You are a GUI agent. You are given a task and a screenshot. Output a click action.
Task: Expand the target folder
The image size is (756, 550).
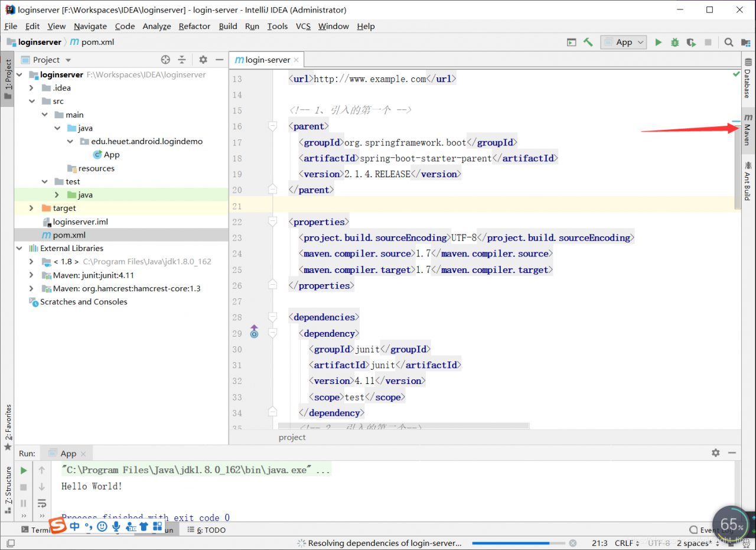pyautogui.click(x=32, y=209)
